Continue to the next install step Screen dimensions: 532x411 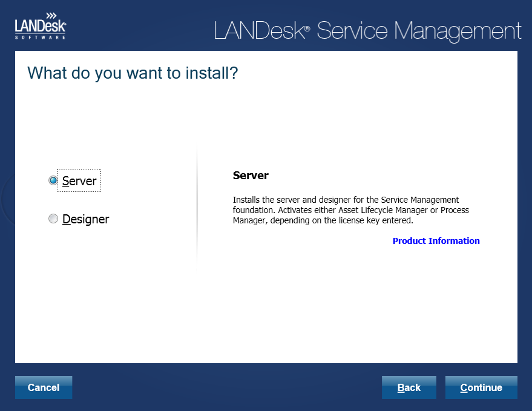tap(481, 387)
